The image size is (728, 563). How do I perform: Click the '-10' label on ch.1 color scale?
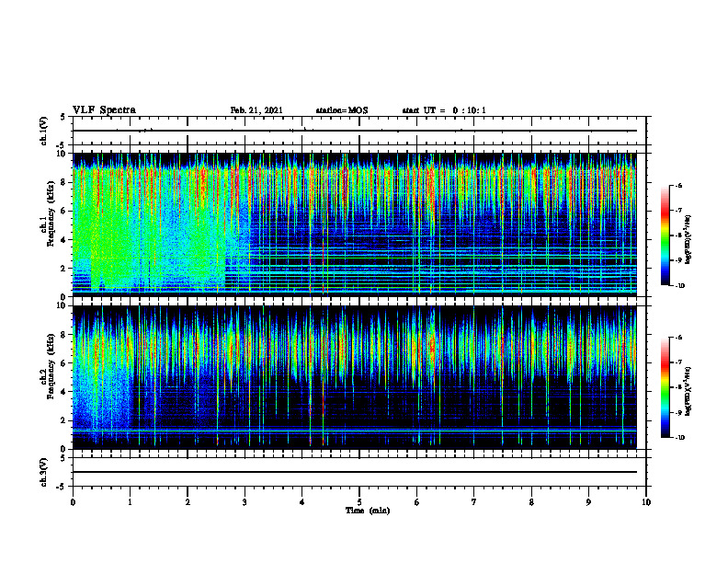click(x=679, y=285)
